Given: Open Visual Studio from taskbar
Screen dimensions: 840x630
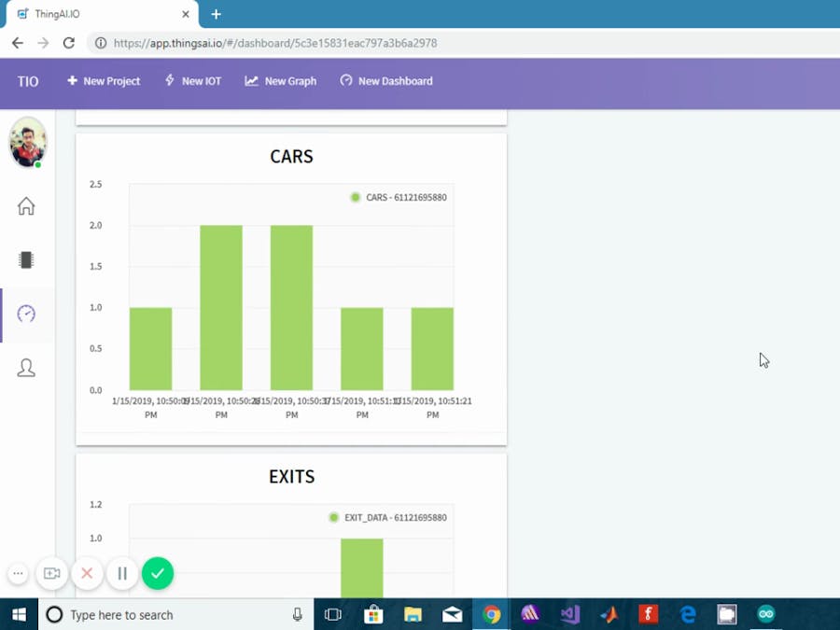Looking at the screenshot, I should pyautogui.click(x=570, y=614).
